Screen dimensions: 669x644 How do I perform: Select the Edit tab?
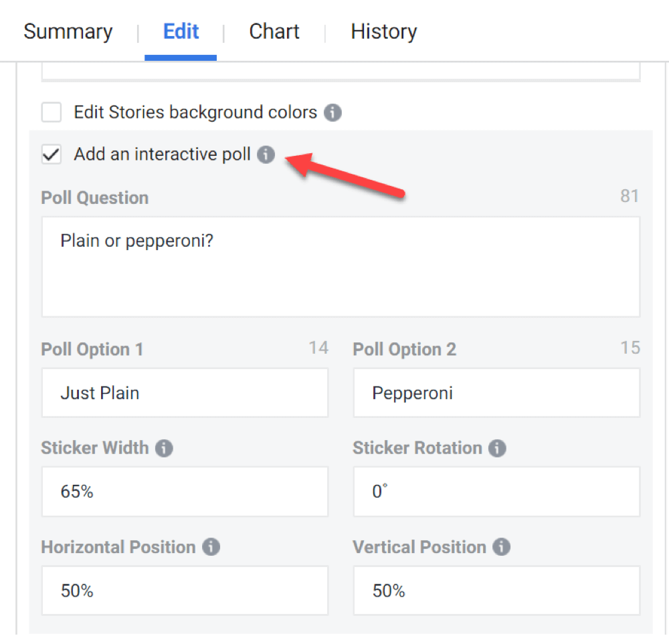pos(181,31)
